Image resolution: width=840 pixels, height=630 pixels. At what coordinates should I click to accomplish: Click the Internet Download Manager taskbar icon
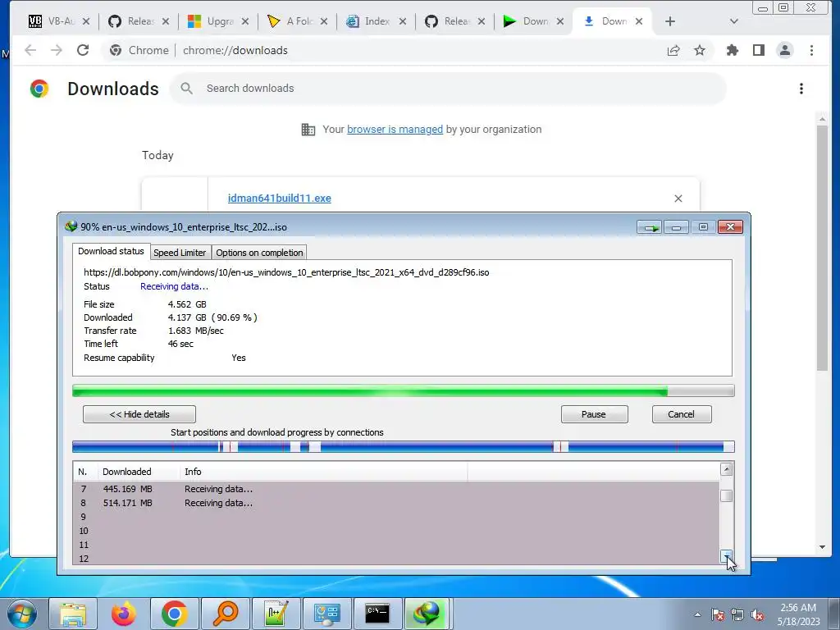click(427, 614)
